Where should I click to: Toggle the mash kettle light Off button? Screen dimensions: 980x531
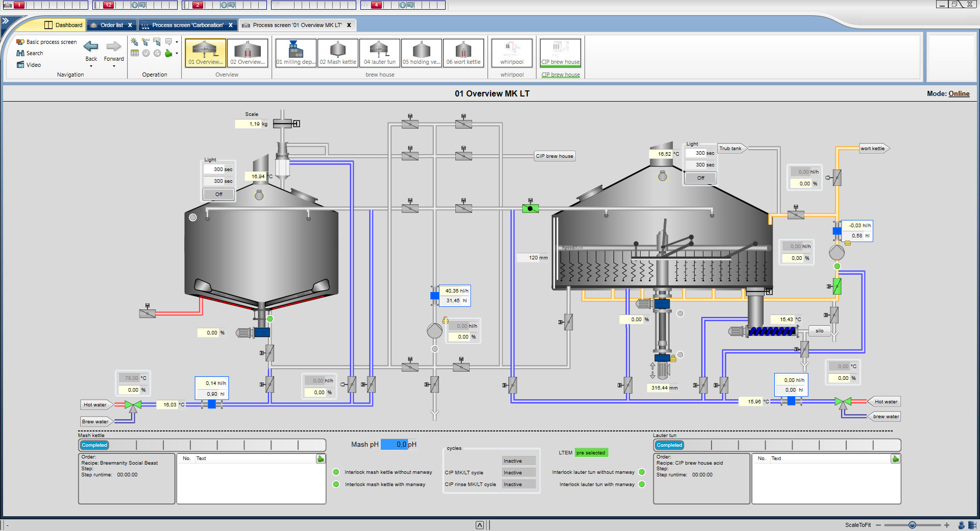click(218, 194)
